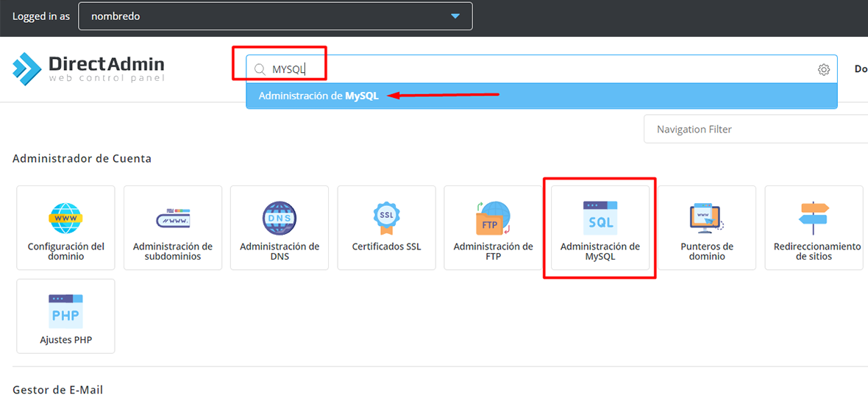Image resolution: width=868 pixels, height=401 pixels.
Task: Click the Ajustes PHP label text
Action: coord(66,339)
